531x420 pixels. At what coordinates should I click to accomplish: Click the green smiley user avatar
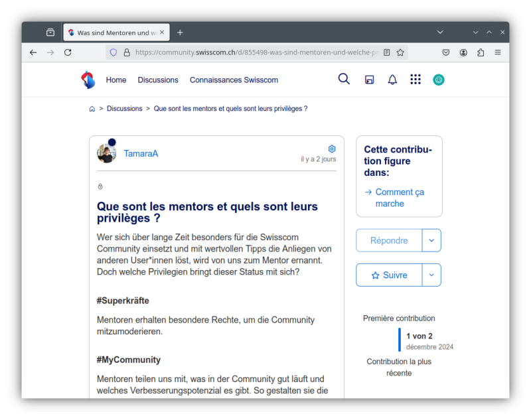439,80
